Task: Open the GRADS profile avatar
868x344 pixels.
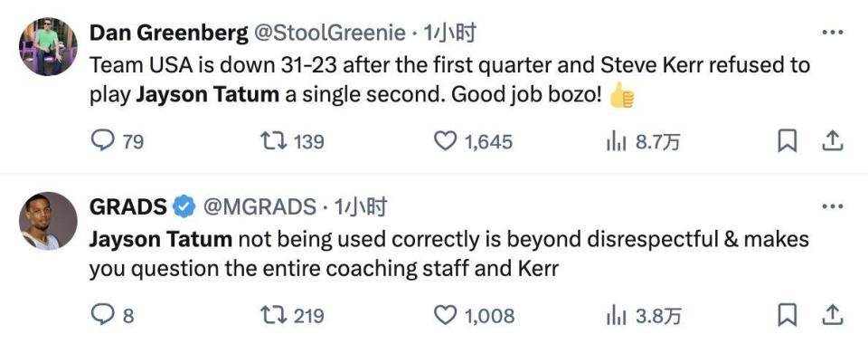Action: (x=48, y=221)
